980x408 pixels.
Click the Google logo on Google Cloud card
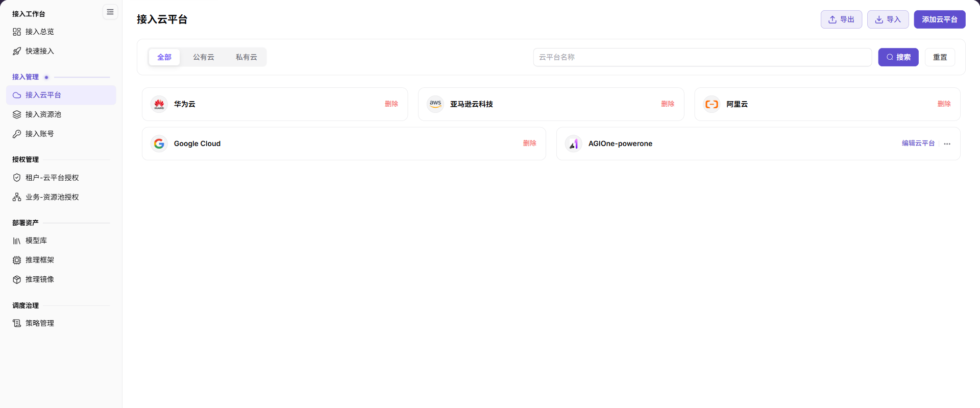click(x=159, y=143)
